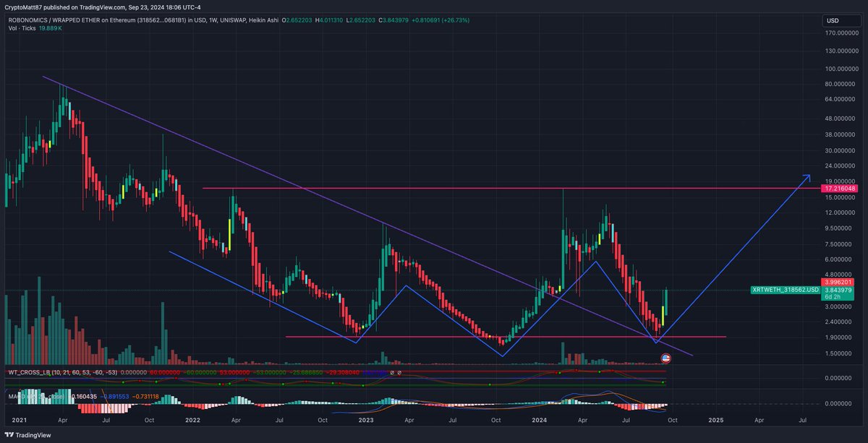Click the 2025 label on time axis
Image resolution: width=868 pixels, height=443 pixels.
coord(715,419)
